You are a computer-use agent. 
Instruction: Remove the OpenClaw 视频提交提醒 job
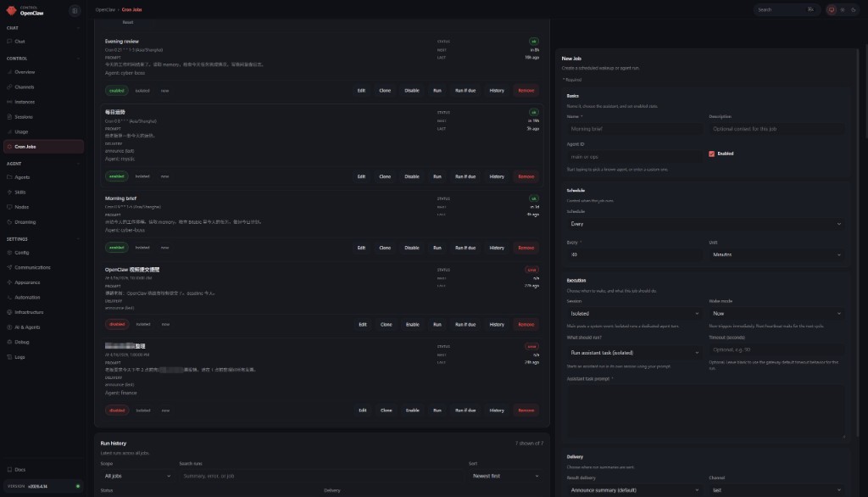coord(526,325)
